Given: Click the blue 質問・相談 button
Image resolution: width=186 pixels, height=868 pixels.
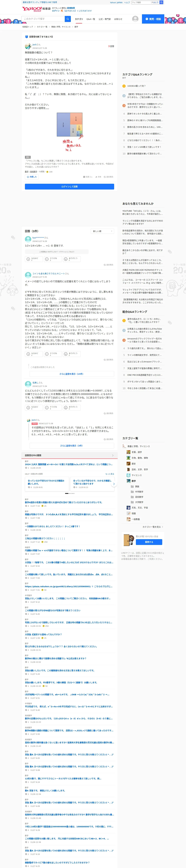Looking at the screenshot, I should (153, 19).
